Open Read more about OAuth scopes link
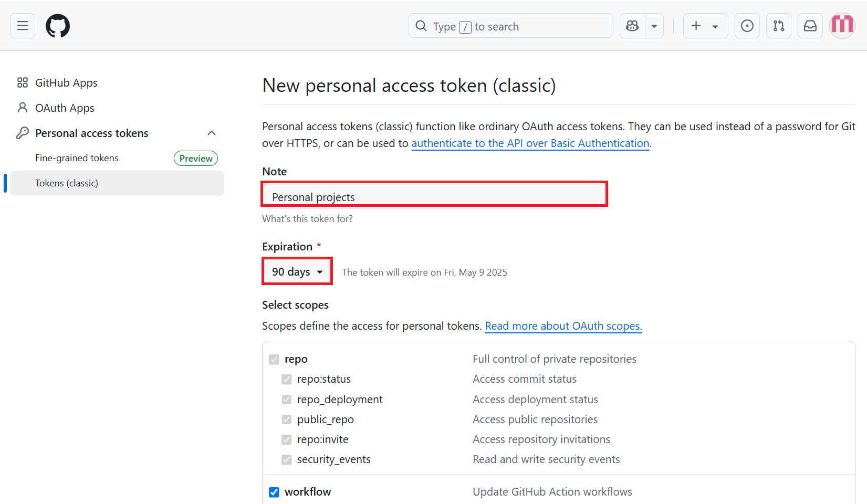 (563, 326)
